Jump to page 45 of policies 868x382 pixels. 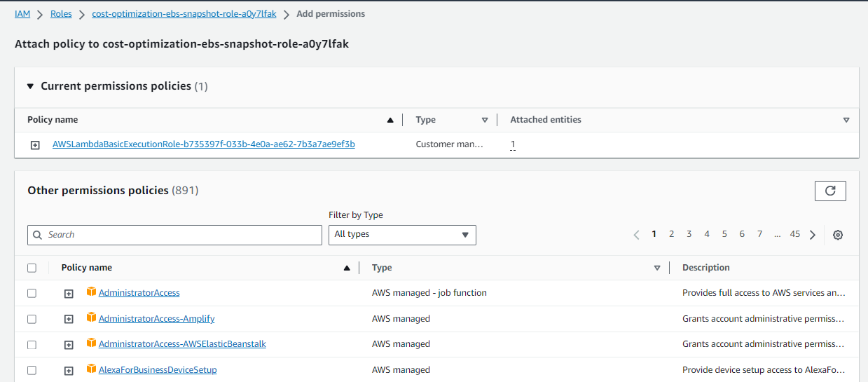(x=795, y=234)
